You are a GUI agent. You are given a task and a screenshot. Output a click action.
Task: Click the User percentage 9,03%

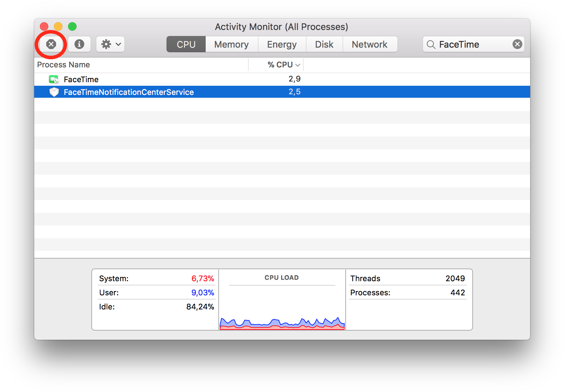pos(203,293)
